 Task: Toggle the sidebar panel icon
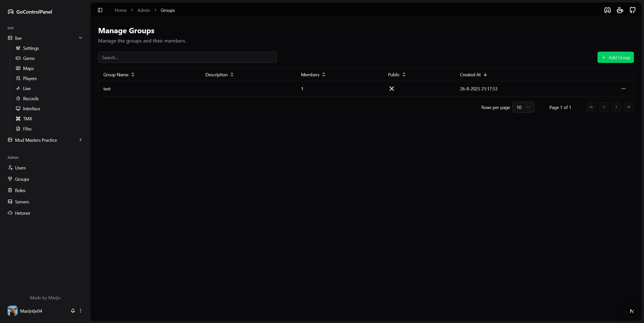(100, 10)
